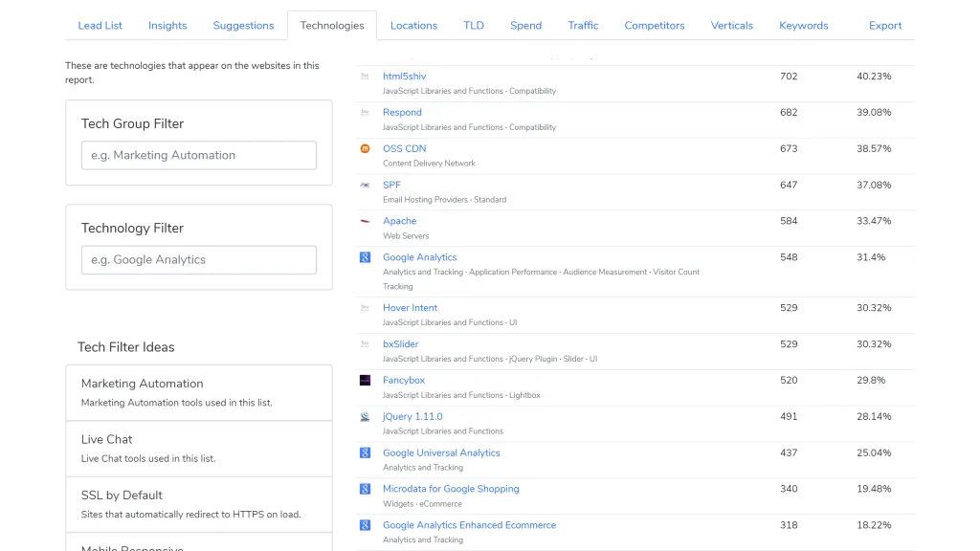Select the Marketing Automation filter idea
The height and width of the screenshot is (551, 980).
(199, 393)
